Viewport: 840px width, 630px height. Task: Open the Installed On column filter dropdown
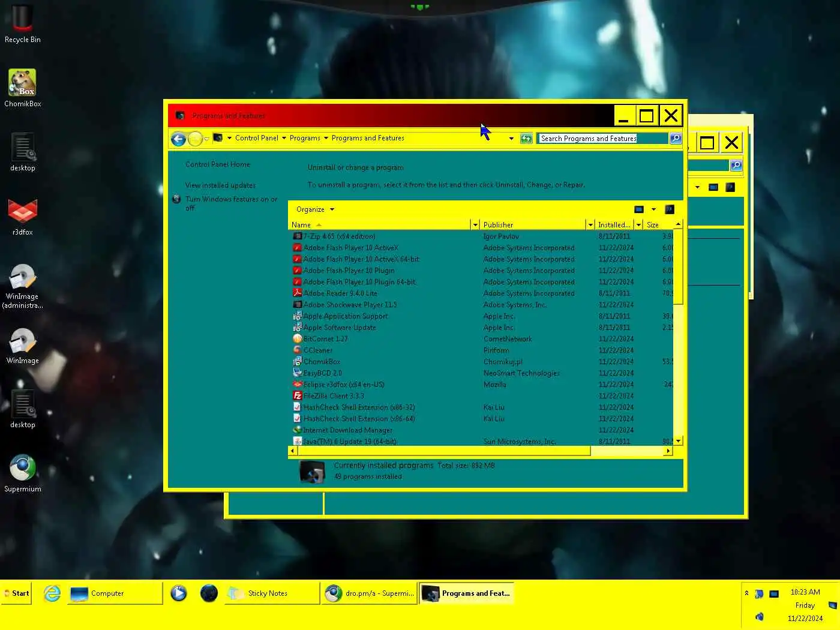coord(638,225)
